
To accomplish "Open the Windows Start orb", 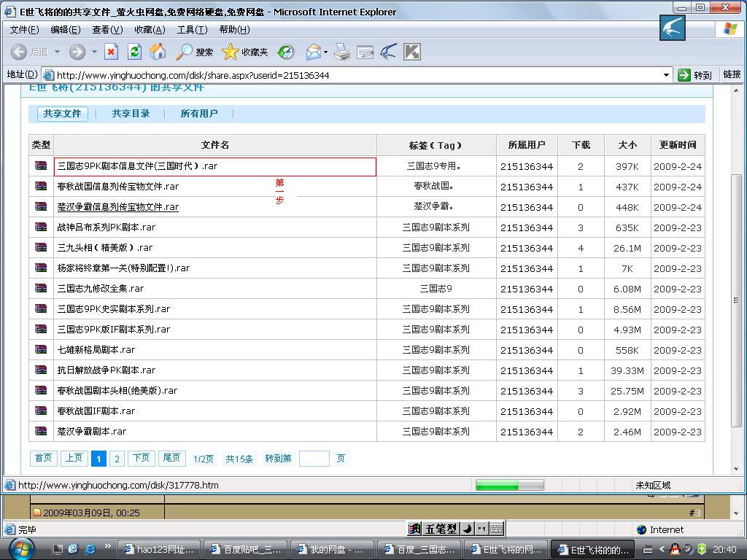I will click(x=21, y=548).
